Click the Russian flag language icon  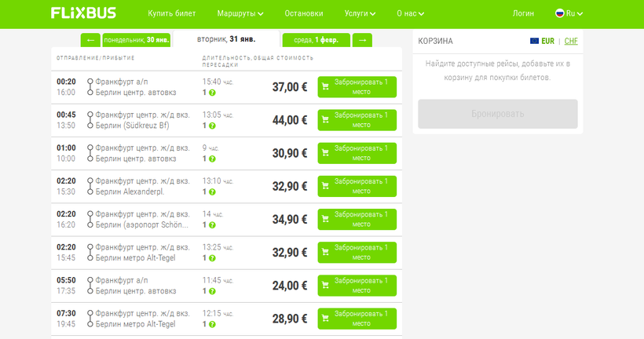pos(560,13)
